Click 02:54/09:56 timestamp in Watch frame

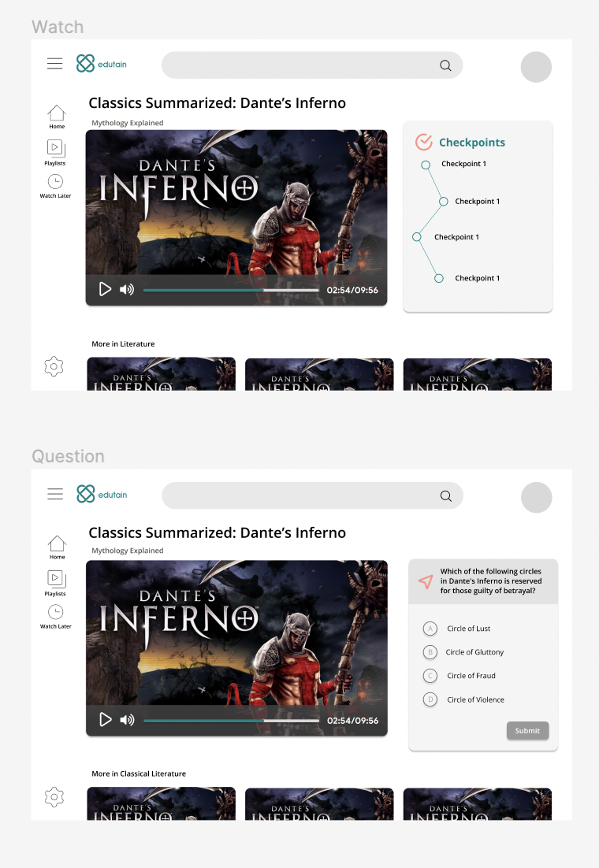coord(352,290)
